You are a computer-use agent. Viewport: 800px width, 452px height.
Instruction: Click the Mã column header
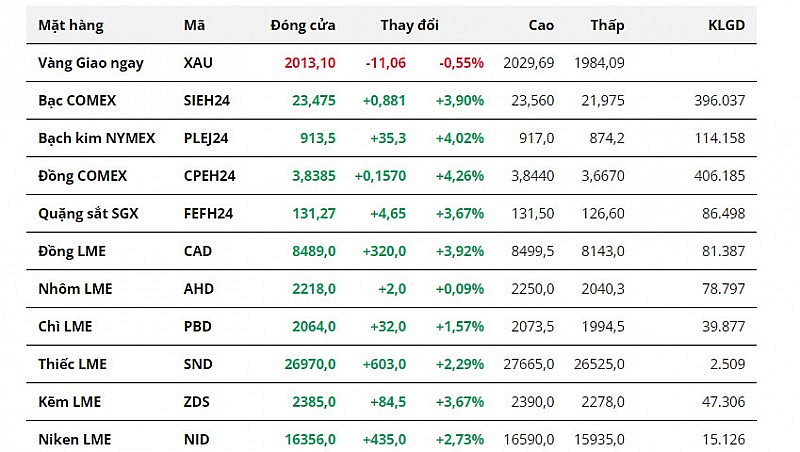tap(195, 25)
